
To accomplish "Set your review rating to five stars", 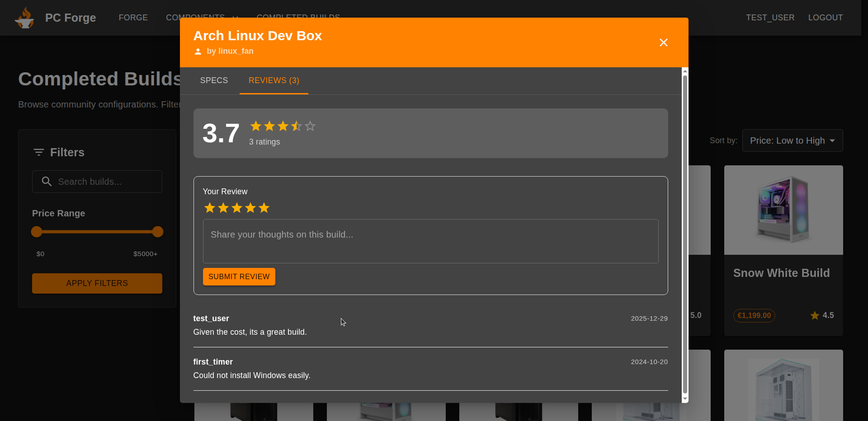I will (264, 208).
